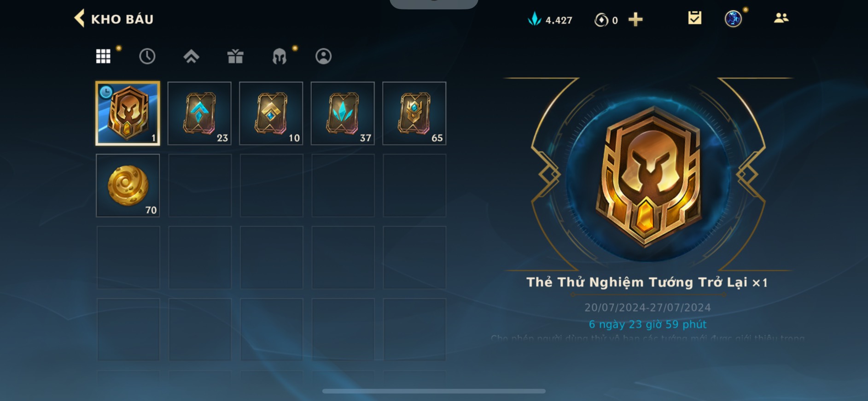Open the gift box filter tab
Viewport: 868px width, 401px height.
click(235, 56)
